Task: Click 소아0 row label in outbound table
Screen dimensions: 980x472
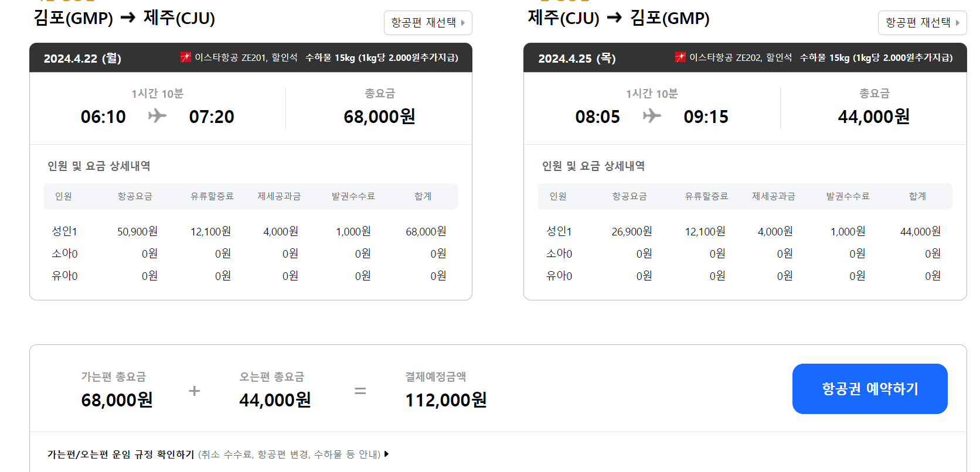Action: [x=64, y=254]
